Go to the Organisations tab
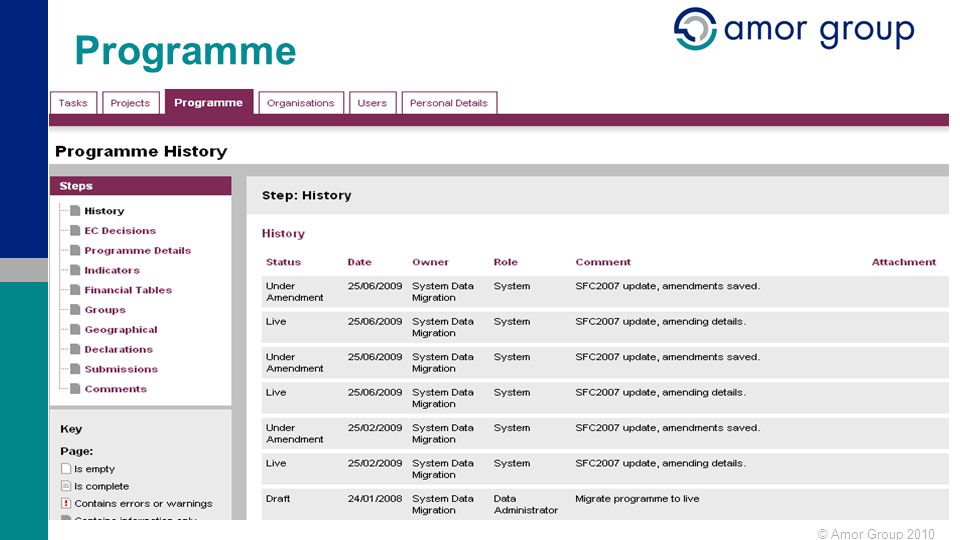 [301, 103]
